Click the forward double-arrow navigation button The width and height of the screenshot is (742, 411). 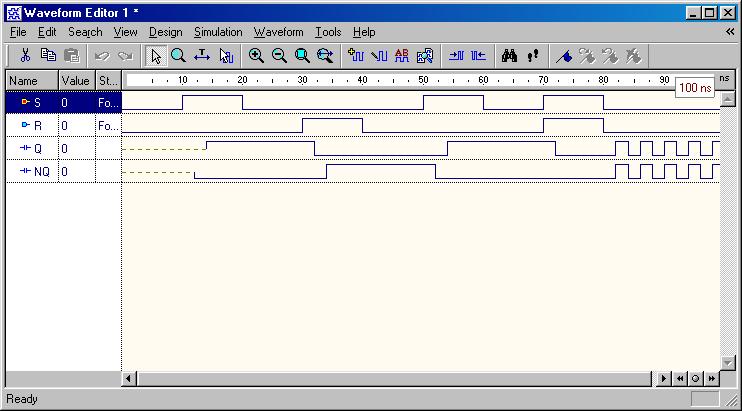pyautogui.click(x=711, y=378)
